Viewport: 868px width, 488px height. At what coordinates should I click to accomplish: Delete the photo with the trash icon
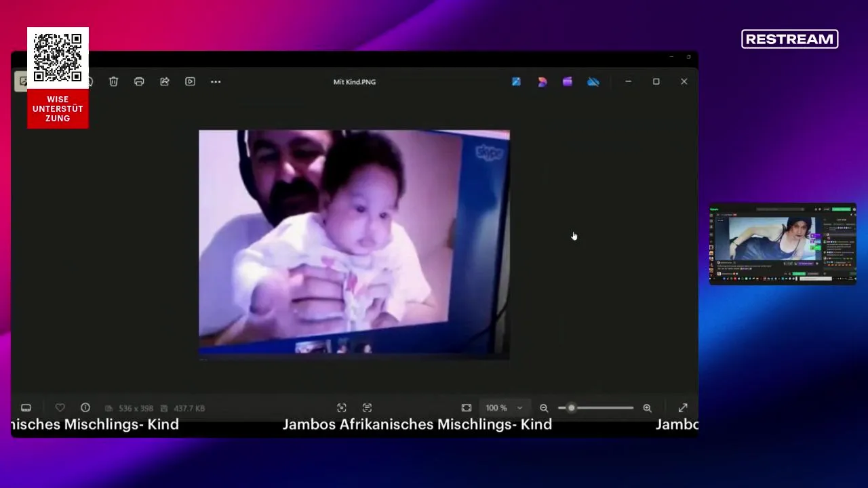click(114, 81)
